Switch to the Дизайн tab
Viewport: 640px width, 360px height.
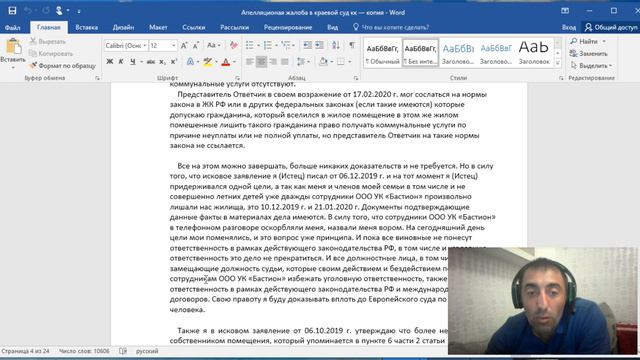123,27
